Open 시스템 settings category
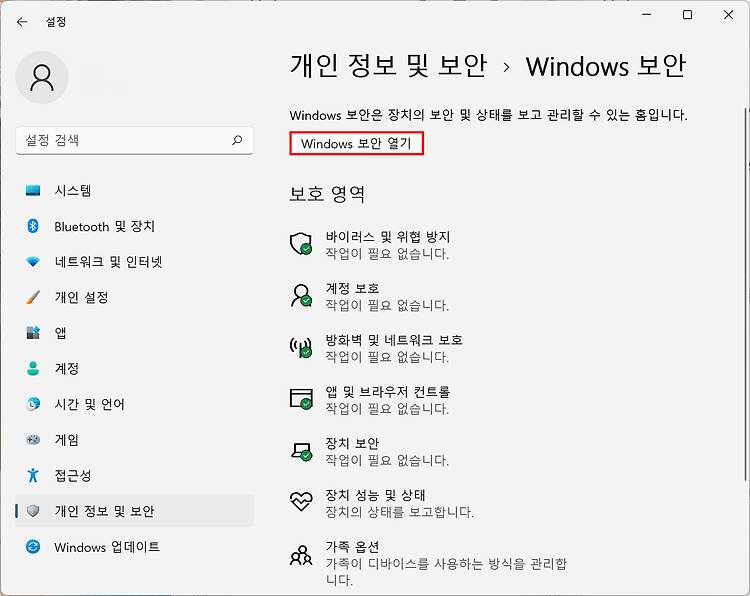 point(134,190)
